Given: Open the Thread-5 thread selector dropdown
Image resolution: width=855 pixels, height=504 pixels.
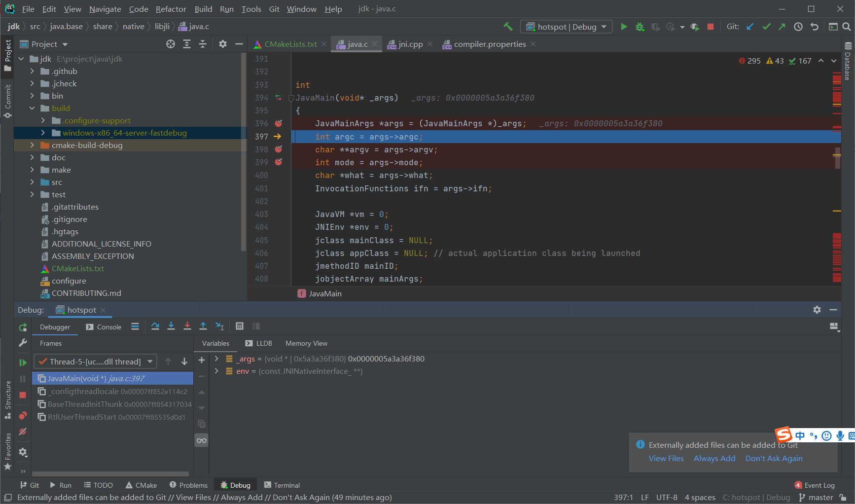Looking at the screenshot, I should coord(95,361).
